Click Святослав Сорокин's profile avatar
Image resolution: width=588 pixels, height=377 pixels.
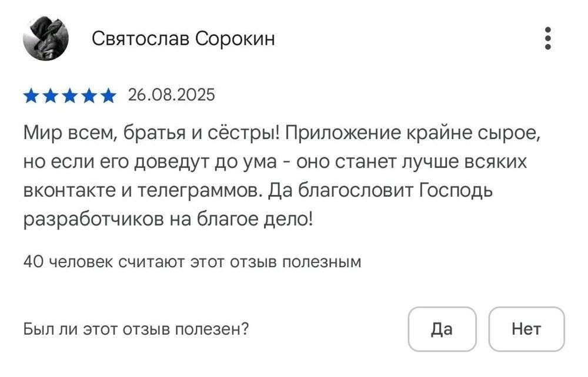tap(46, 39)
